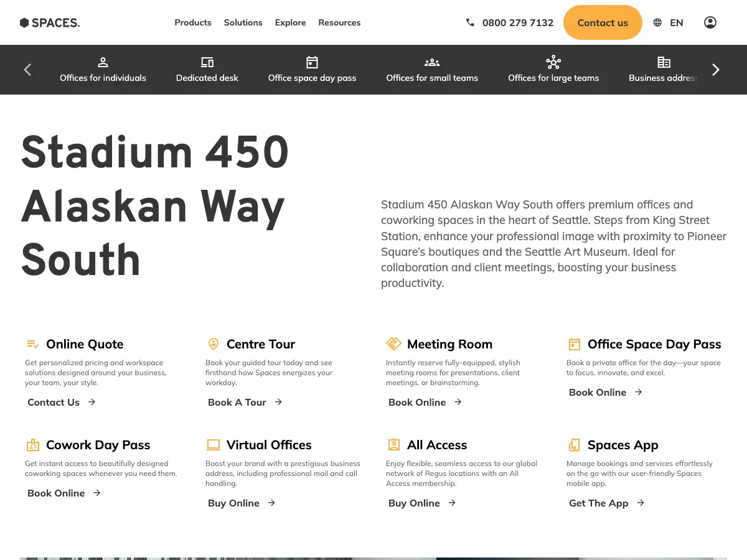
Task: Click Contact Us under Online Quote
Action: click(x=62, y=402)
